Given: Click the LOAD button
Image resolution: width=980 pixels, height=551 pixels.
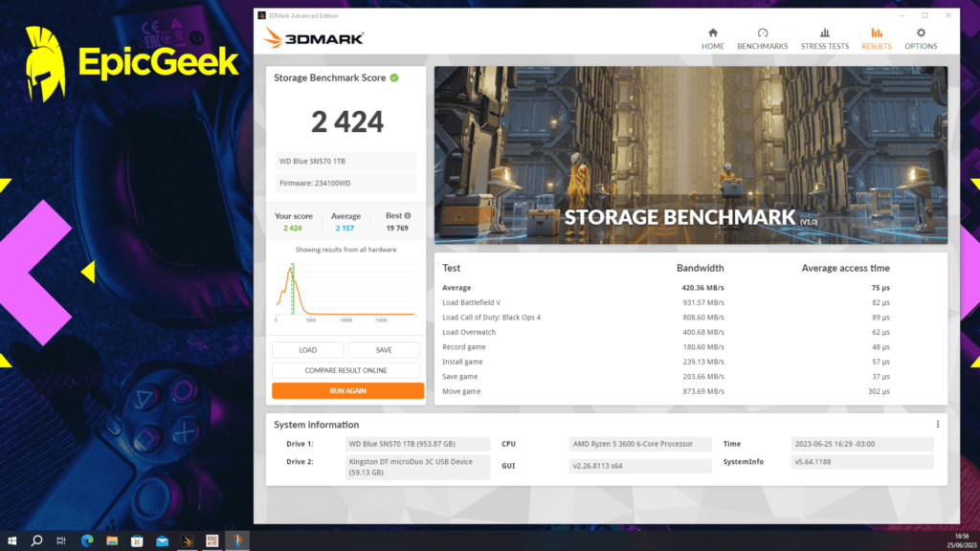Looking at the screenshot, I should (308, 349).
